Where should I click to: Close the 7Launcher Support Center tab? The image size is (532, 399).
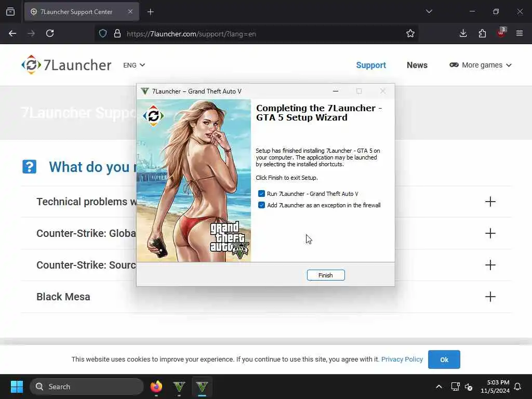coord(130,11)
